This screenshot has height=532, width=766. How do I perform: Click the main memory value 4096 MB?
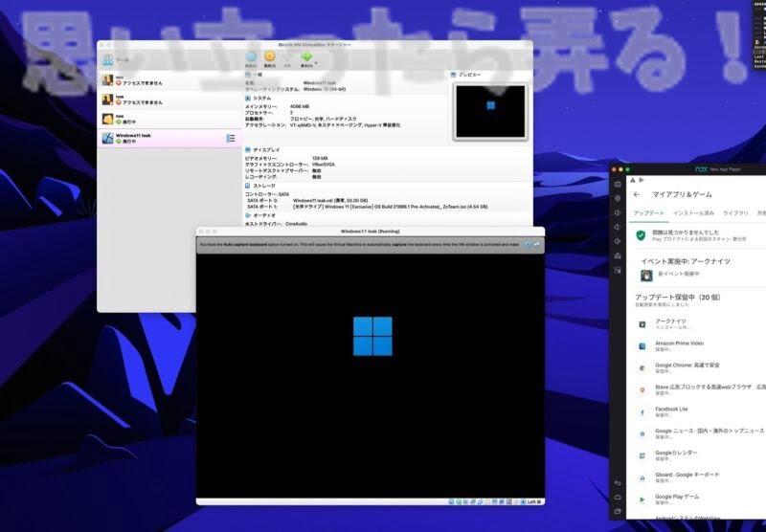click(x=300, y=106)
